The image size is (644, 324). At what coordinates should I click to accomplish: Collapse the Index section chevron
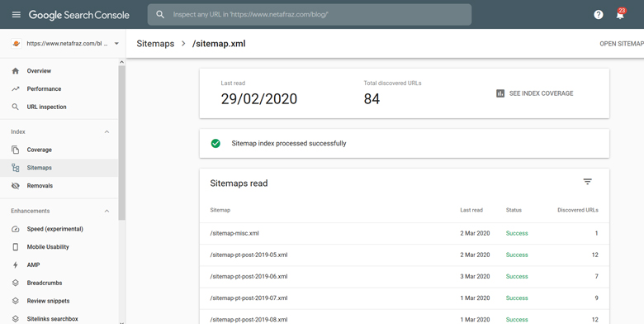(107, 132)
